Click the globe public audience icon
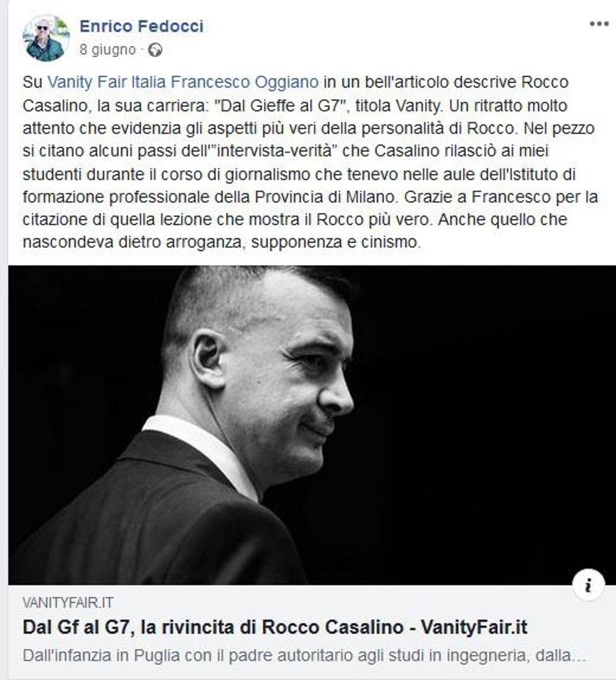 (156, 50)
